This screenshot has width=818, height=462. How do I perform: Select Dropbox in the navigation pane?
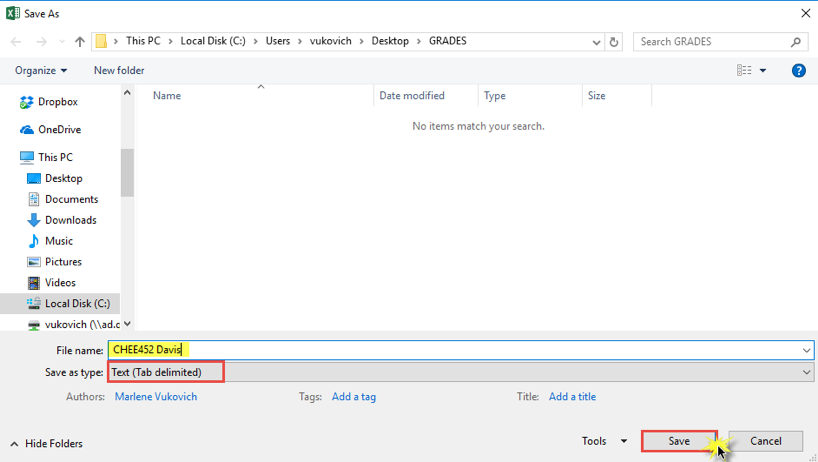click(57, 102)
